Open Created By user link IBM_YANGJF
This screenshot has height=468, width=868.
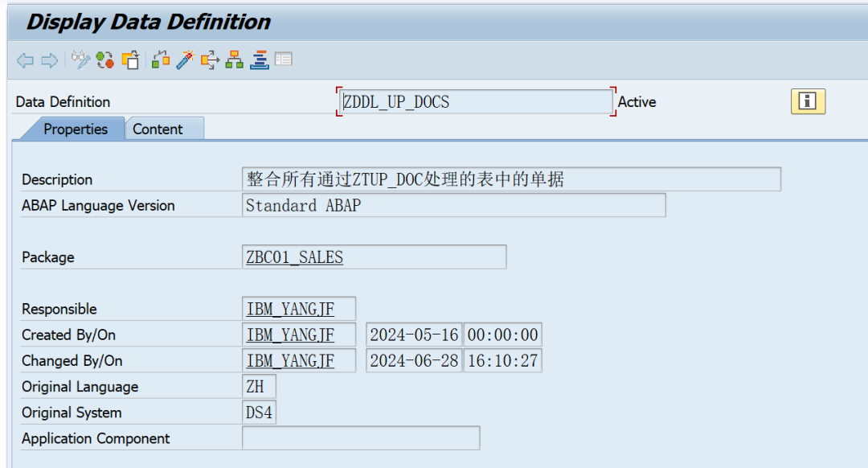pos(291,335)
